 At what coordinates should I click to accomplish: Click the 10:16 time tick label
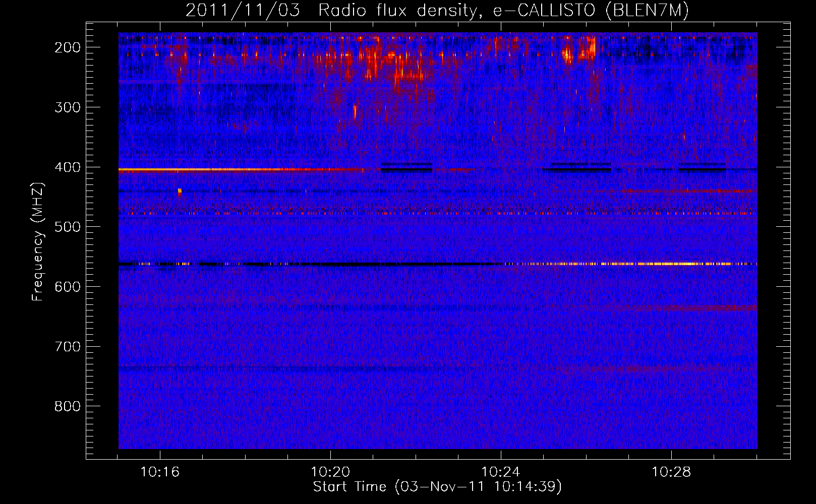[160, 472]
